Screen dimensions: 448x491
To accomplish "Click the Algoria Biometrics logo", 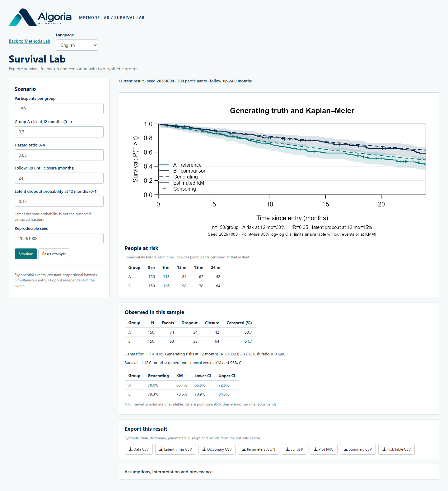I will (40, 17).
